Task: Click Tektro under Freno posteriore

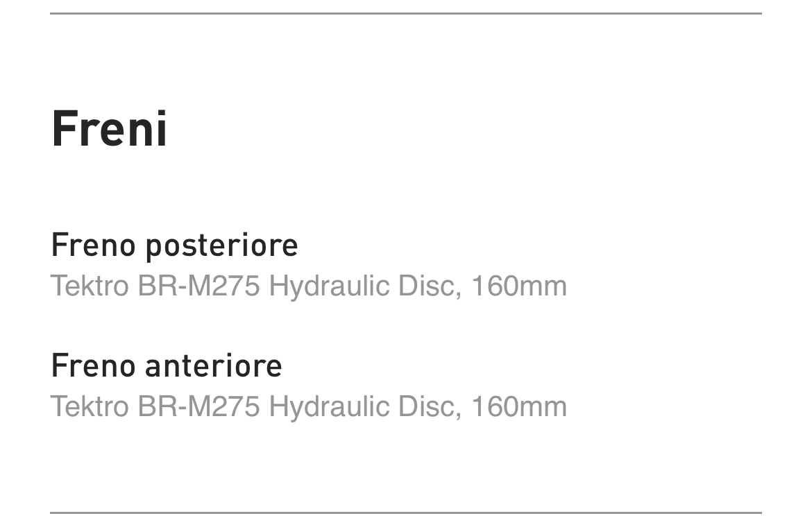Action: pos(90,286)
